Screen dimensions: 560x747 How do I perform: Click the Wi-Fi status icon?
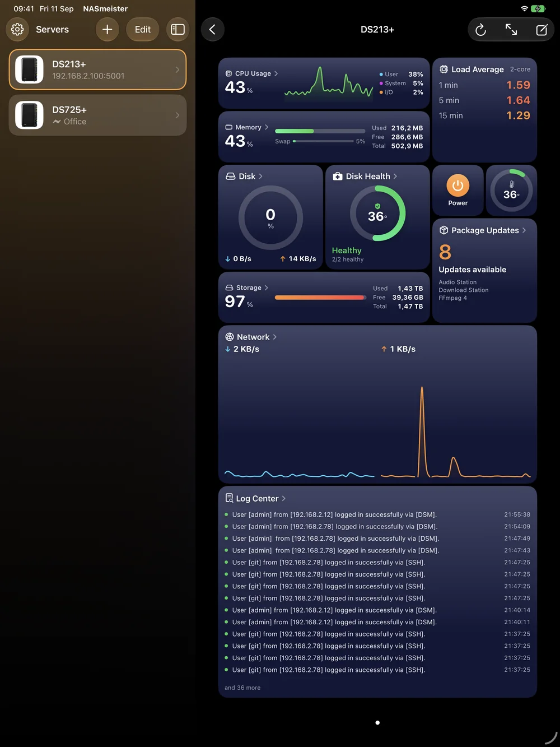pyautogui.click(x=524, y=8)
